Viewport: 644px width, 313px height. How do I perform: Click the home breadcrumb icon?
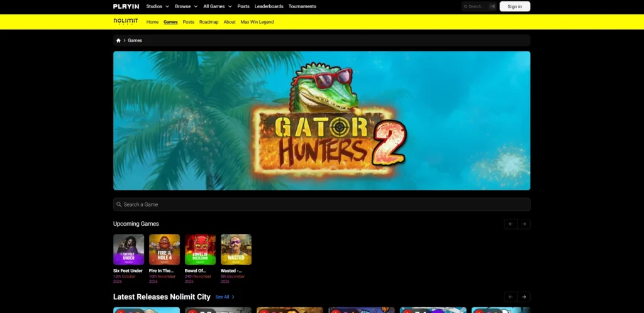118,41
